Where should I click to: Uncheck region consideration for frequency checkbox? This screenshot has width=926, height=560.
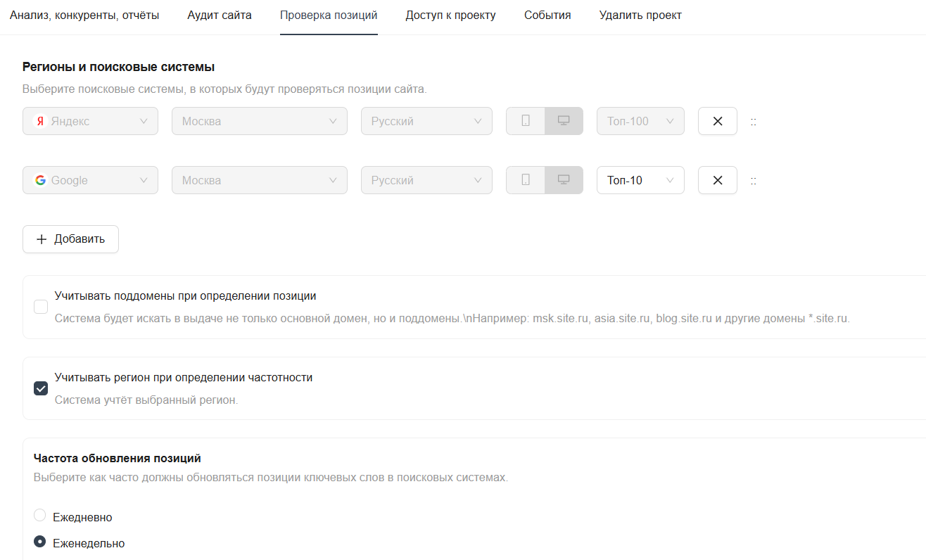point(41,388)
